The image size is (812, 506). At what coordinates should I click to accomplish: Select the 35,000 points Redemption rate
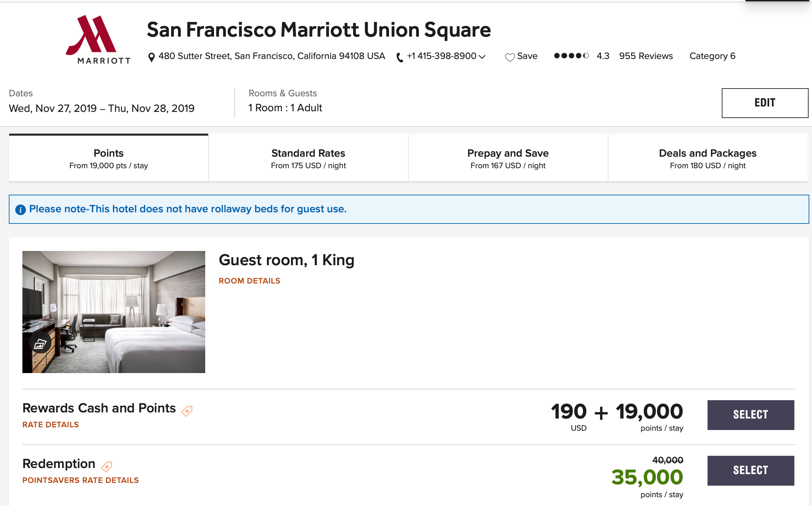[750, 470]
